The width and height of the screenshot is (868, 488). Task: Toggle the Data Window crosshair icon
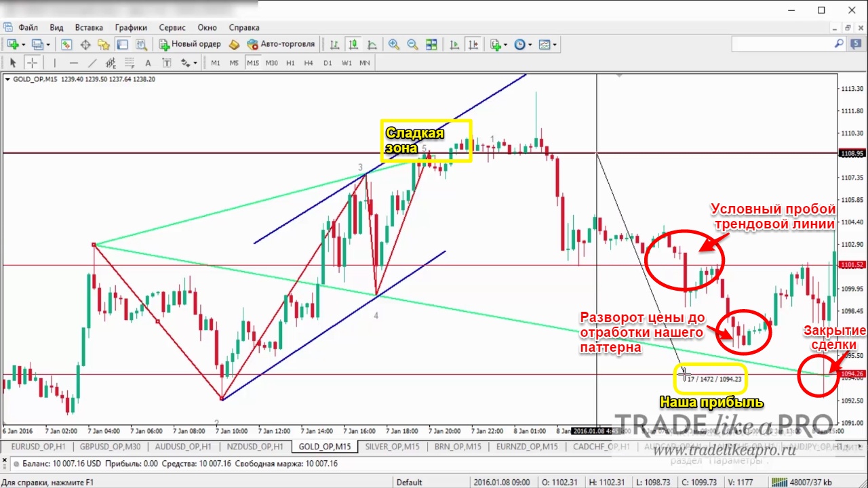85,44
